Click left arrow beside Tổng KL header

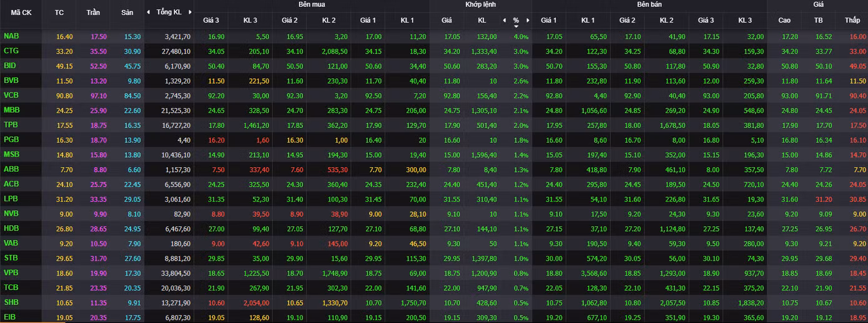(148, 12)
